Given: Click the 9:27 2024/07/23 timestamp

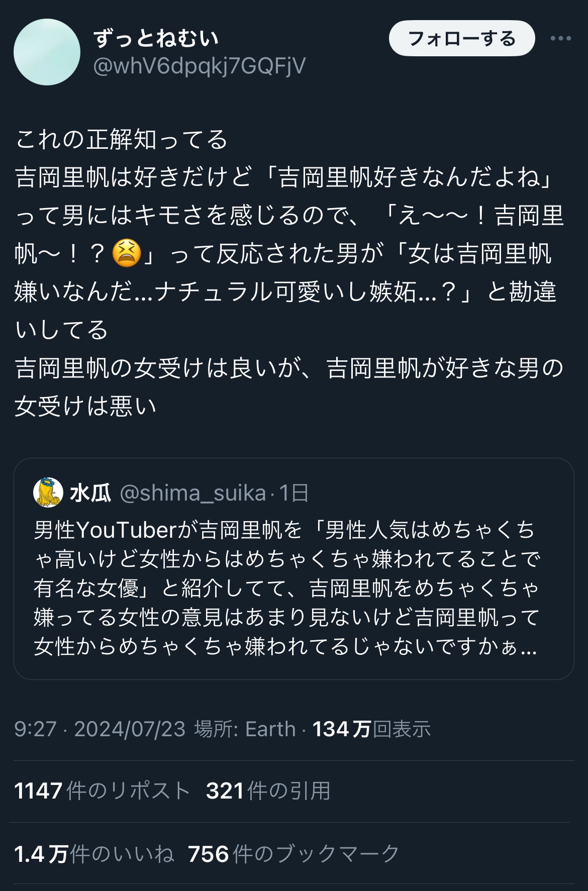Looking at the screenshot, I should coord(100,729).
